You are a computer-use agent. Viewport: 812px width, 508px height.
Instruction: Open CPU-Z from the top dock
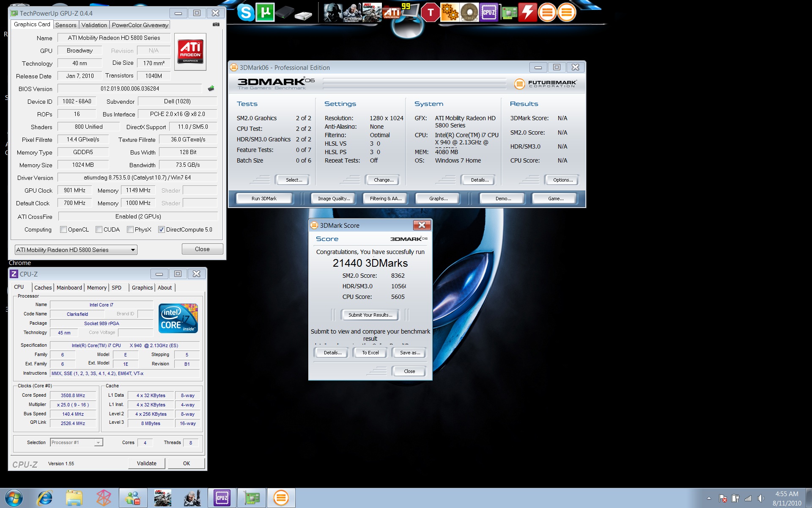488,12
